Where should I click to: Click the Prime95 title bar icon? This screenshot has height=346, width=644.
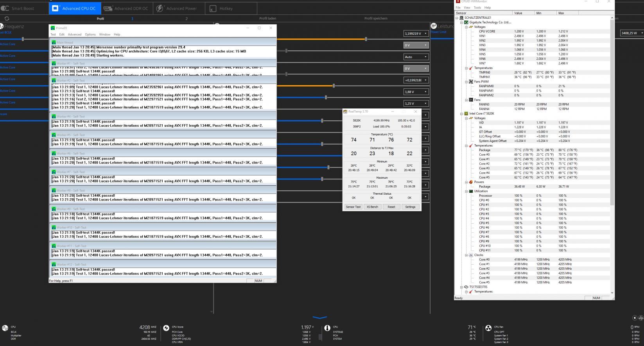53,28
